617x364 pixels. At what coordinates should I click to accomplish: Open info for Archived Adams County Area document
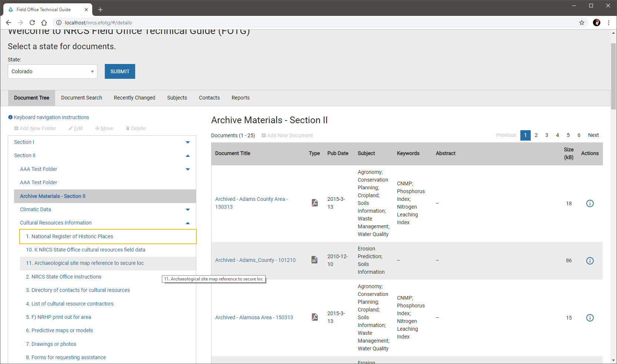coord(590,203)
